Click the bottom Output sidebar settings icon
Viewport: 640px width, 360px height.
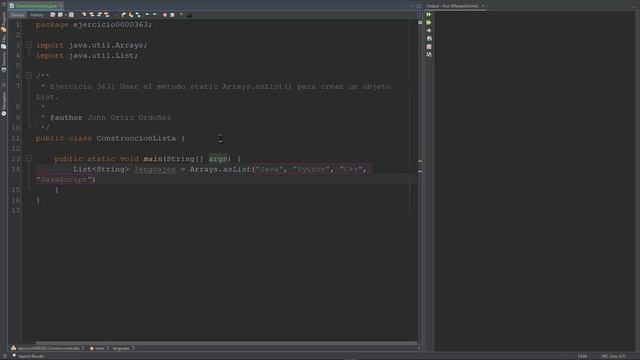tap(429, 54)
